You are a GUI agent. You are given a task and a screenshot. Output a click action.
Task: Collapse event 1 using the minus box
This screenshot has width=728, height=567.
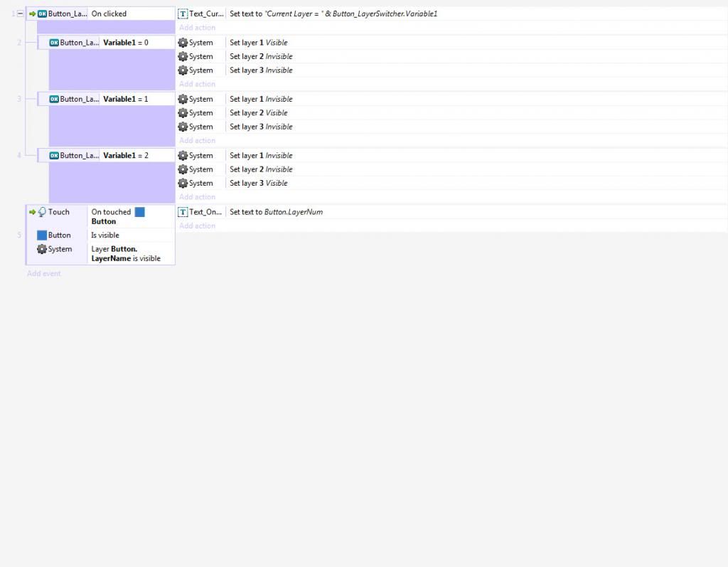pyautogui.click(x=20, y=14)
